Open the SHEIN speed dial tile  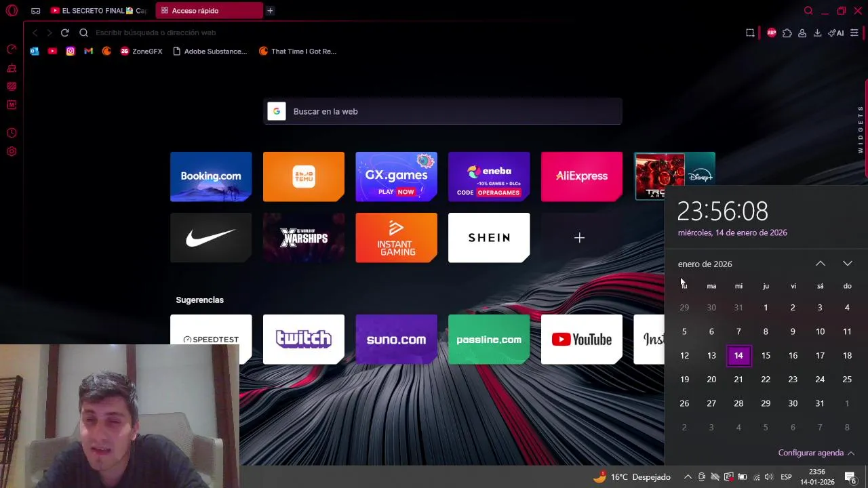(489, 238)
